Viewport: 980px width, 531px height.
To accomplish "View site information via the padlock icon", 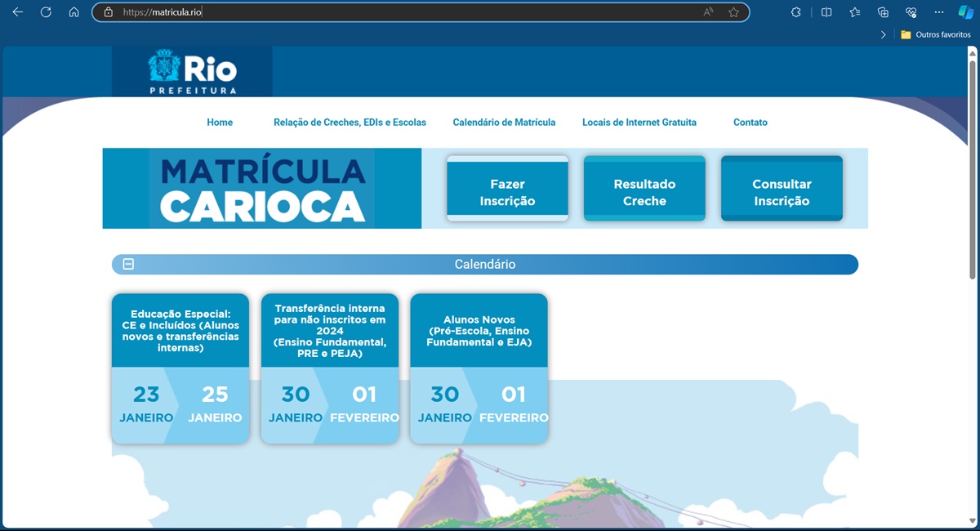I will [x=108, y=12].
